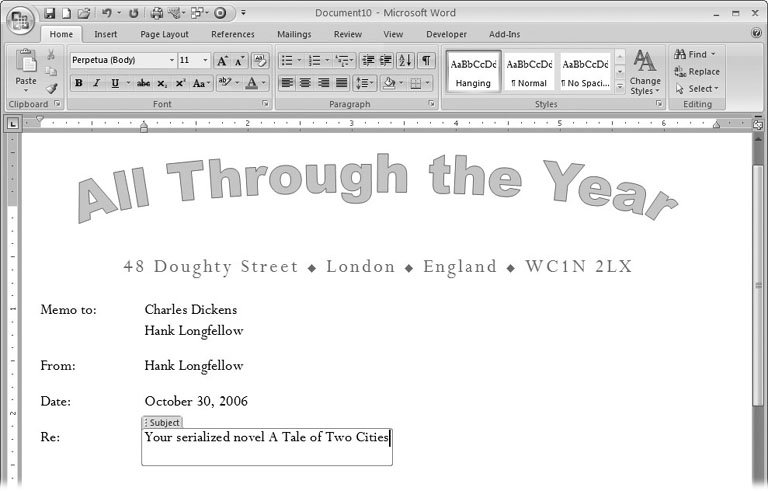Activate the Format Painter brush
Screen dimensions: 768x491
tap(51, 89)
